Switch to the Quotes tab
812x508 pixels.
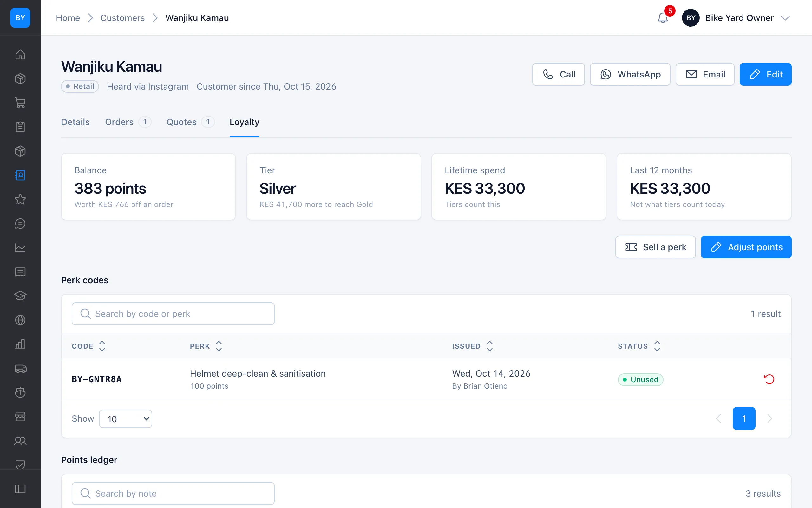pyautogui.click(x=191, y=122)
